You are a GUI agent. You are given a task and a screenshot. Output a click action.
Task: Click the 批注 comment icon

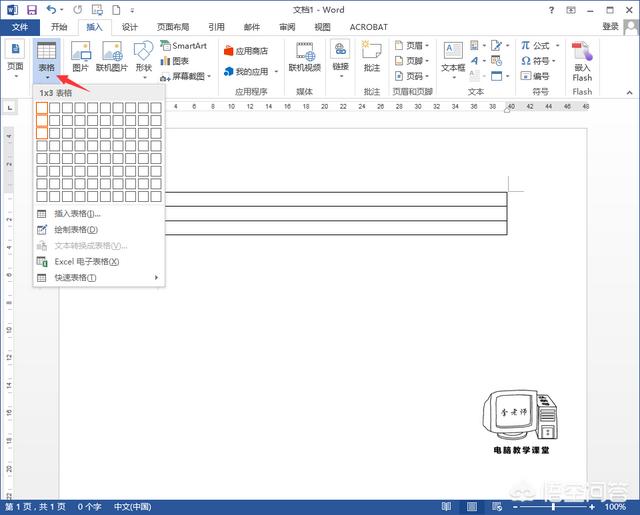[x=372, y=57]
